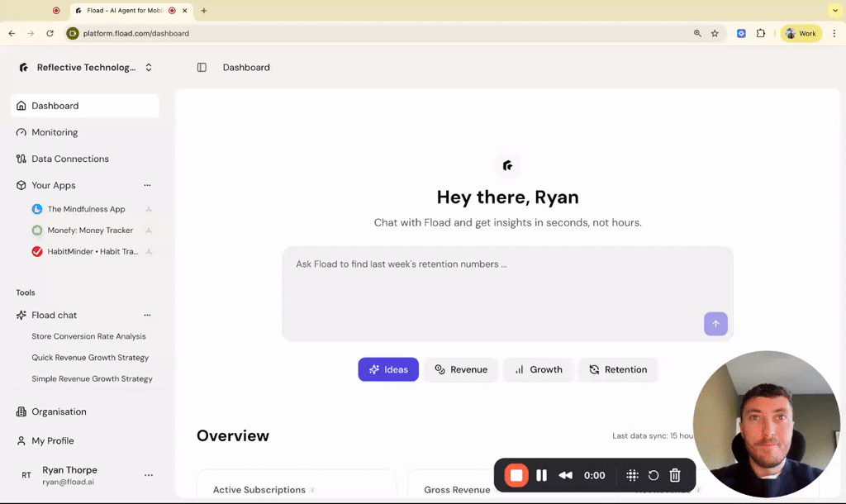This screenshot has height=504, width=846.
Task: Bookmark this page with star icon
Action: [x=715, y=33]
